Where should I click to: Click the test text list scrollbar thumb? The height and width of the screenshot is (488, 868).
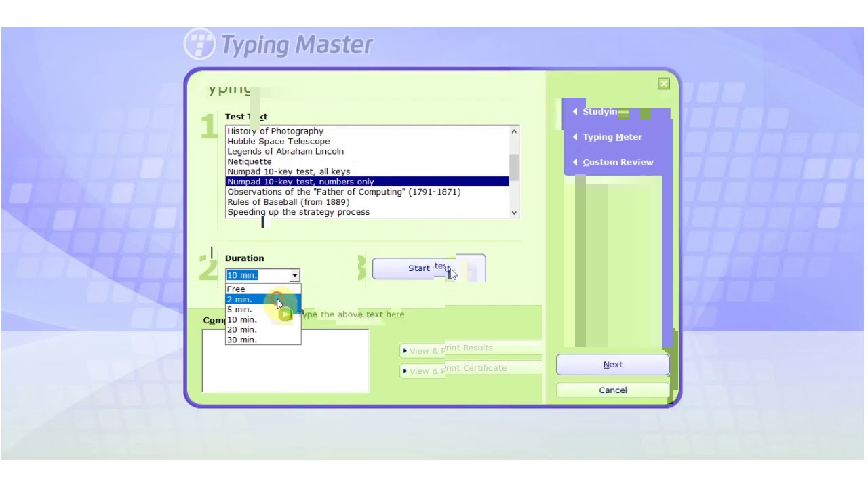514,167
